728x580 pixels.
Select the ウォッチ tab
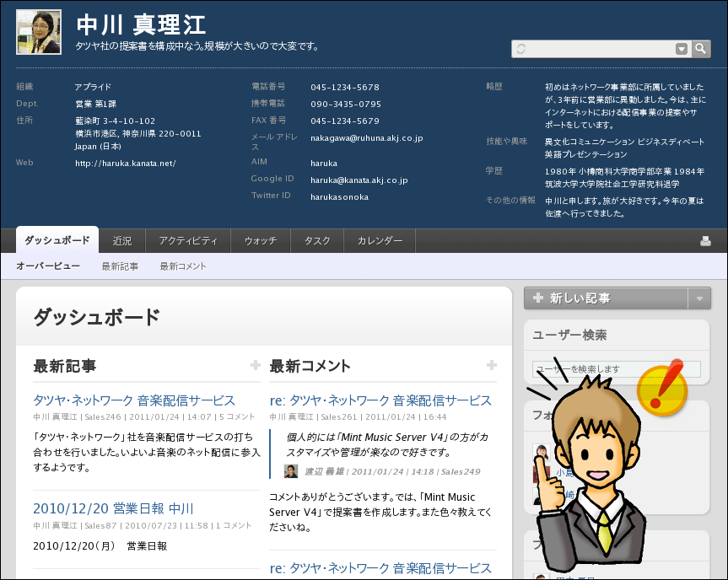tap(261, 241)
